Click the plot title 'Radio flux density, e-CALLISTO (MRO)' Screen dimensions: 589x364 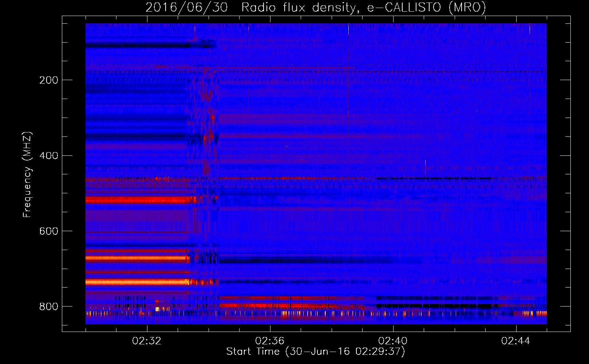(364, 7)
